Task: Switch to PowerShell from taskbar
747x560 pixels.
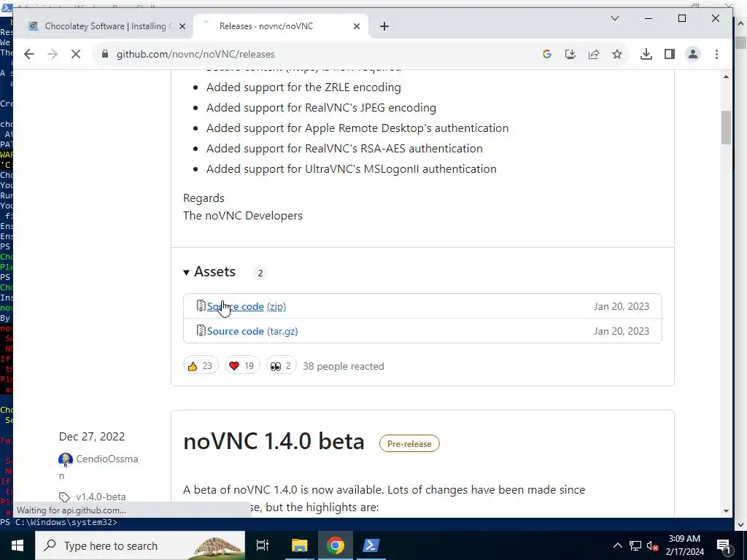Action: pos(371,545)
